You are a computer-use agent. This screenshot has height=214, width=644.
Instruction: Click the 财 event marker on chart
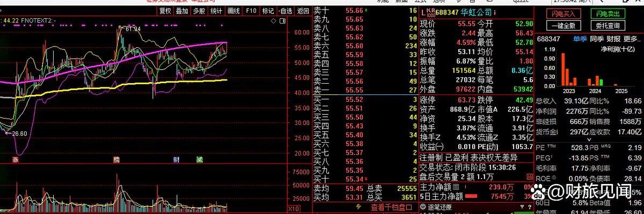pyautogui.click(x=176, y=159)
